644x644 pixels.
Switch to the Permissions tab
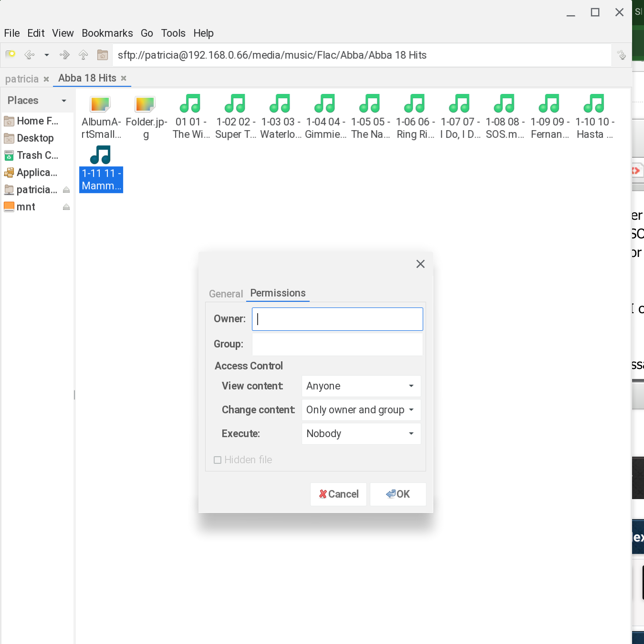(278, 293)
